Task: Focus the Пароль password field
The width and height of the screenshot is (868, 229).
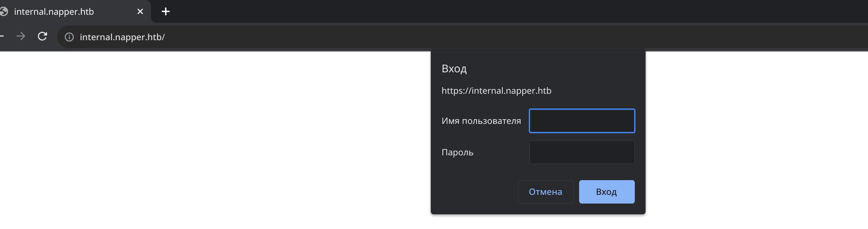Action: click(x=582, y=152)
